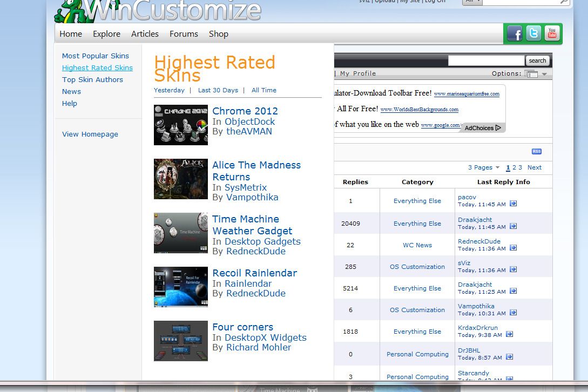
Task: View author theAVMAN's profile
Action: tap(249, 131)
